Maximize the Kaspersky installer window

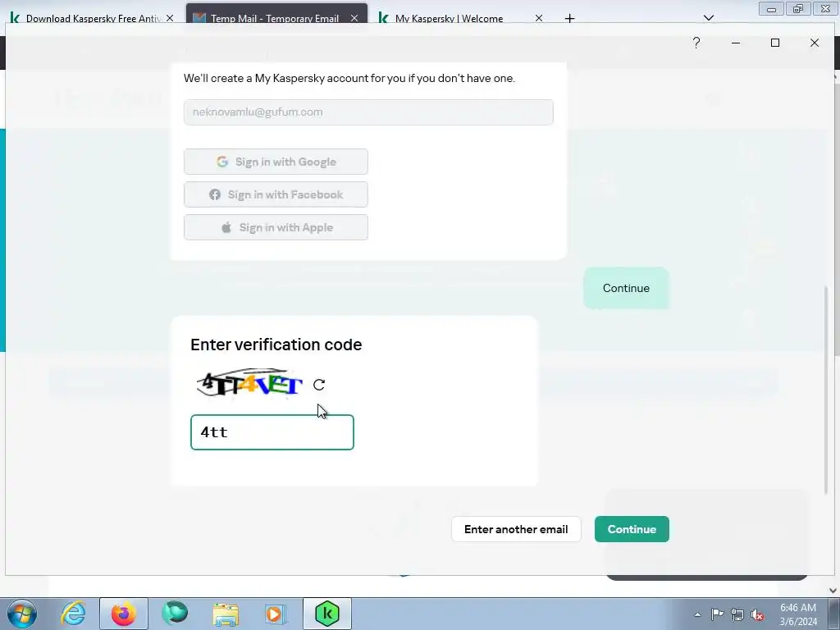(774, 43)
